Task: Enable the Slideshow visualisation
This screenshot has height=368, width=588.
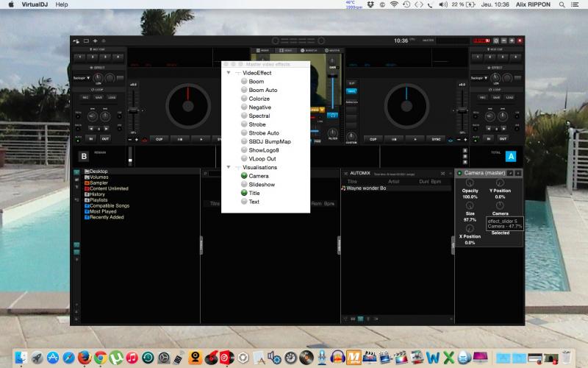Action: [244, 185]
